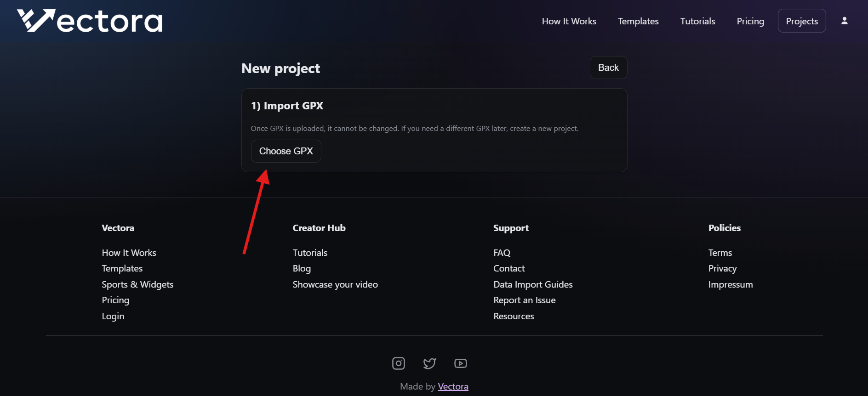Screen dimensions: 868x396
Task: Open the Impressum policy link
Action: click(731, 284)
